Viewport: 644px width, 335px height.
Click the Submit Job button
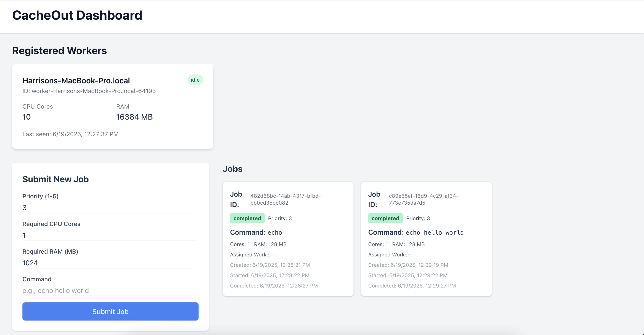pos(110,311)
